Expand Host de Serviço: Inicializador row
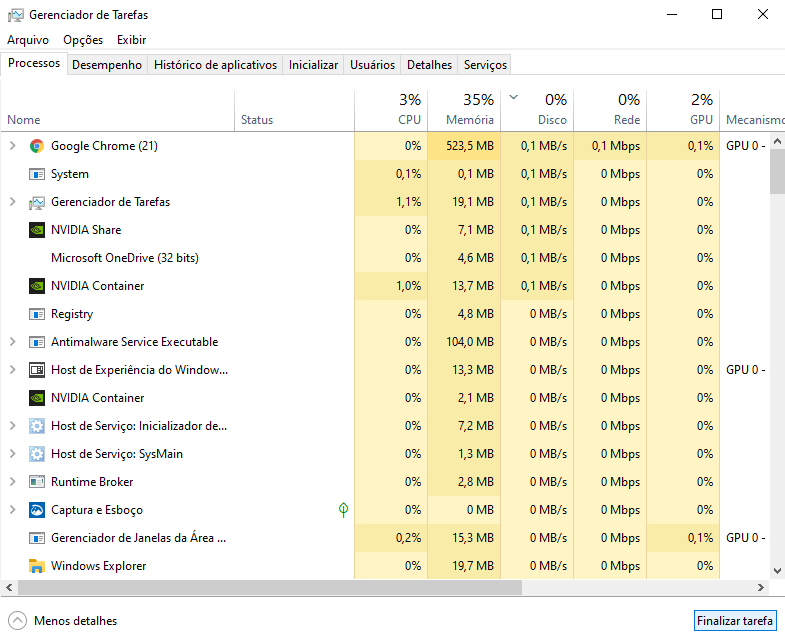Image resolution: width=785 pixels, height=641 pixels. click(13, 426)
